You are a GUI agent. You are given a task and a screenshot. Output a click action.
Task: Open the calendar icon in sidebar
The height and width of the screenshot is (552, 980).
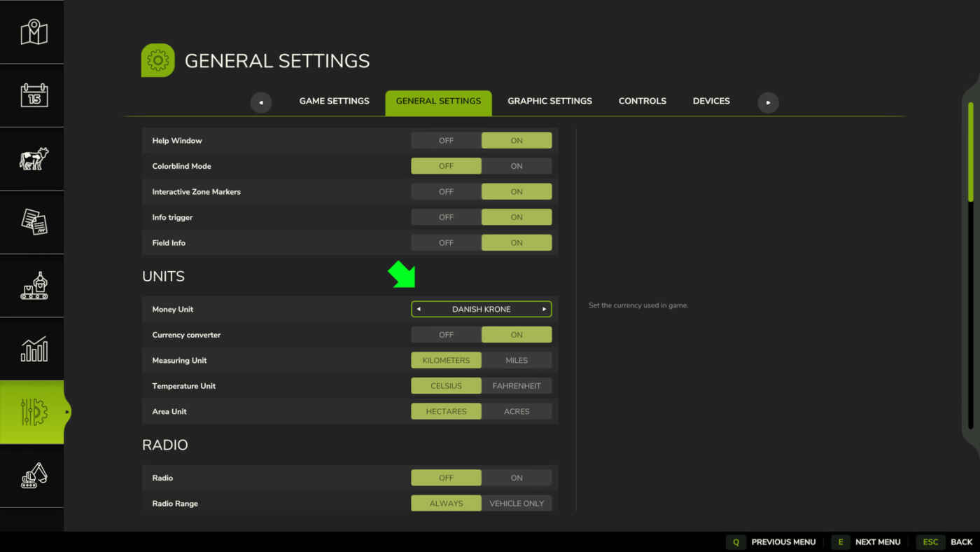pyautogui.click(x=33, y=95)
